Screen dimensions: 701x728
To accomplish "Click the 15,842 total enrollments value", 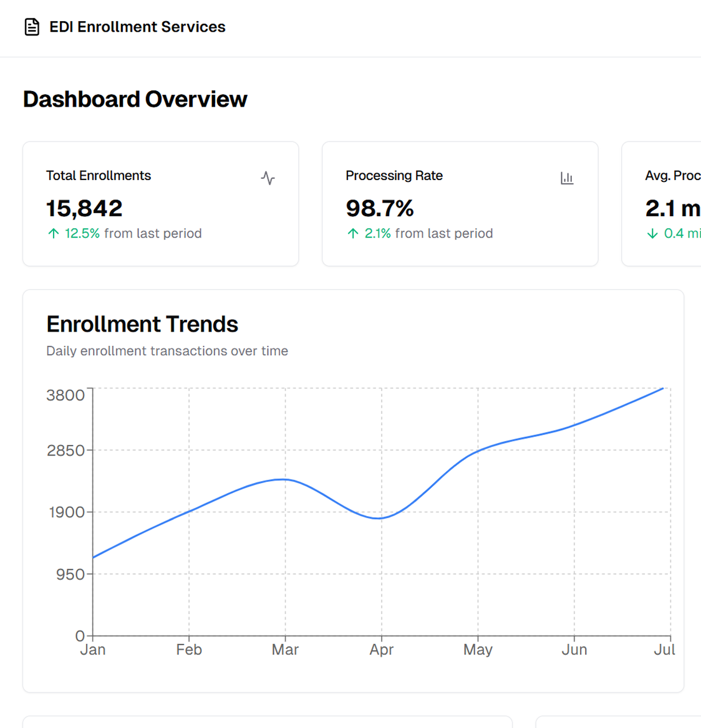I will (x=84, y=208).
